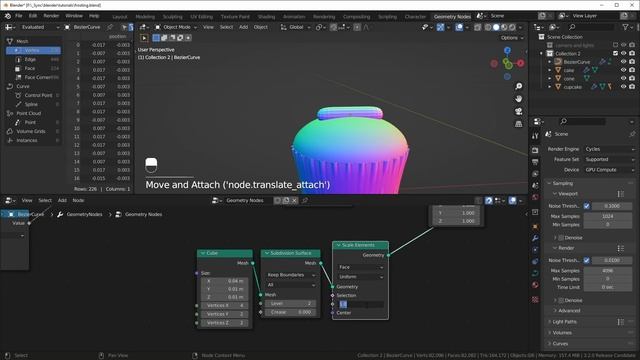Click the Z axis on navigation gizmo
The width and height of the screenshot is (640, 360).
[507, 51]
